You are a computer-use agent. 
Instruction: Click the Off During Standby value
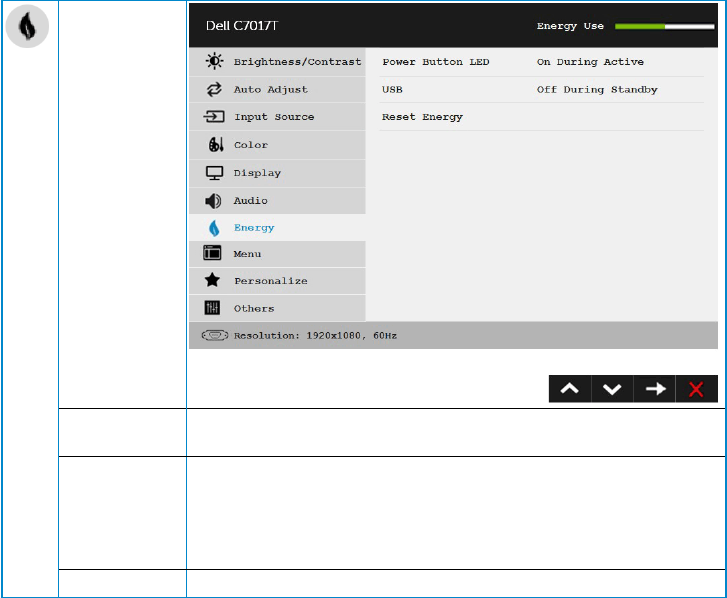tap(597, 89)
